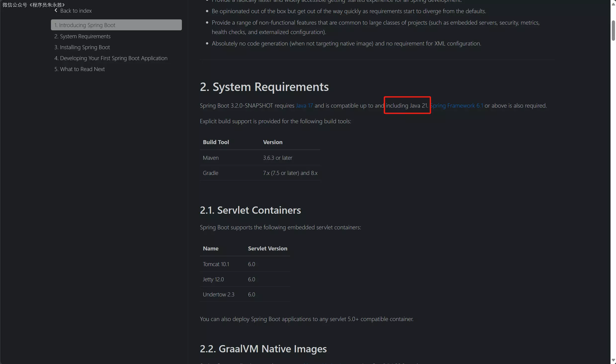Viewport: 616px width, 364px height.
Task: Click the vertical scrollbar thumb
Action: coord(613,30)
